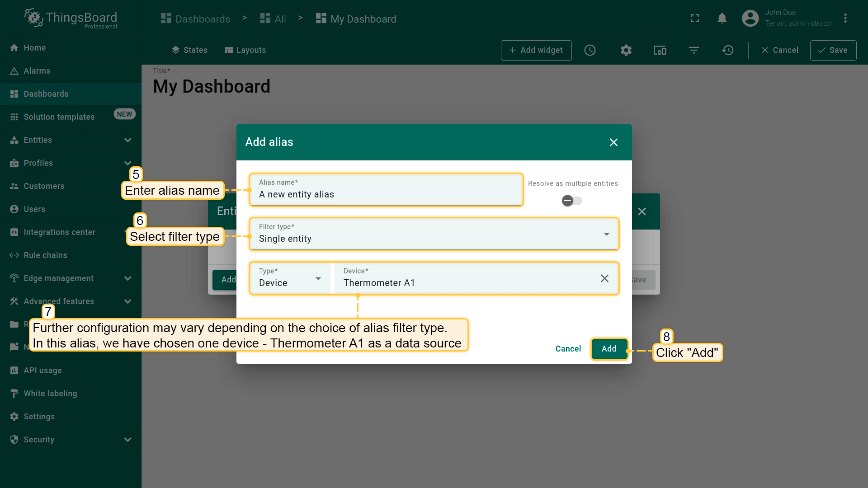Image resolution: width=868 pixels, height=488 pixels.
Task: Open Rule chains in sidebar
Action: pos(45,255)
